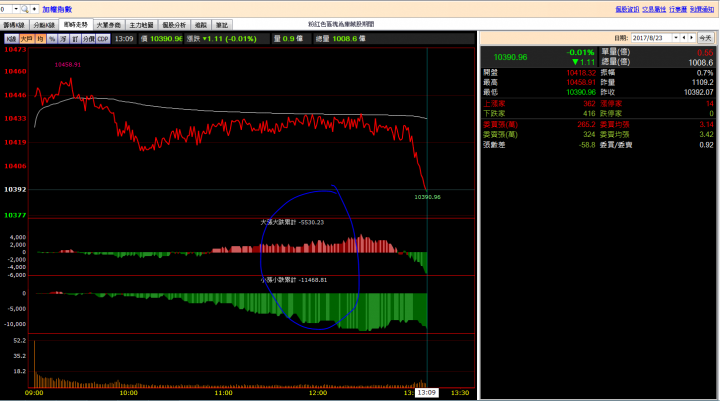Viewport: 720px width, 401px height.
Task: Click the 昨收 10392.07 value
Action: (698, 92)
